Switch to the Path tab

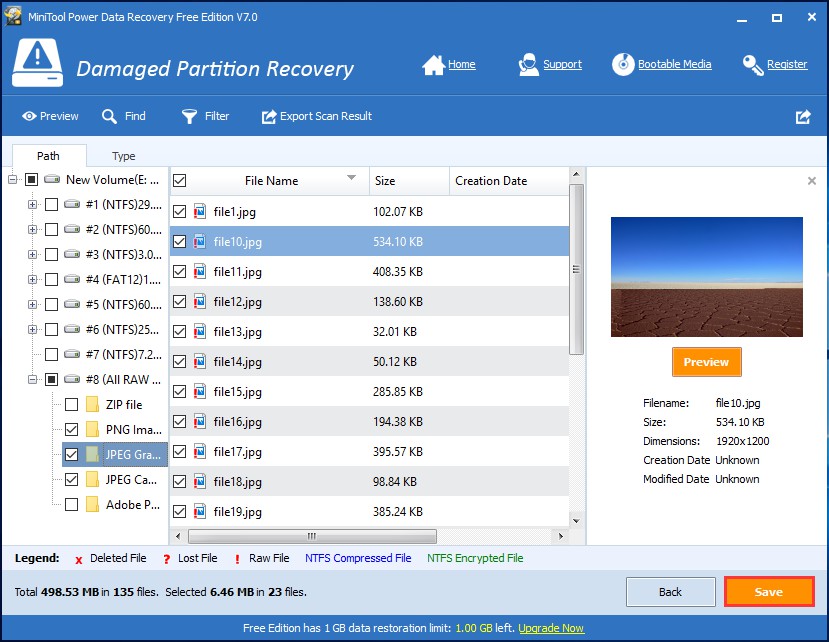49,156
